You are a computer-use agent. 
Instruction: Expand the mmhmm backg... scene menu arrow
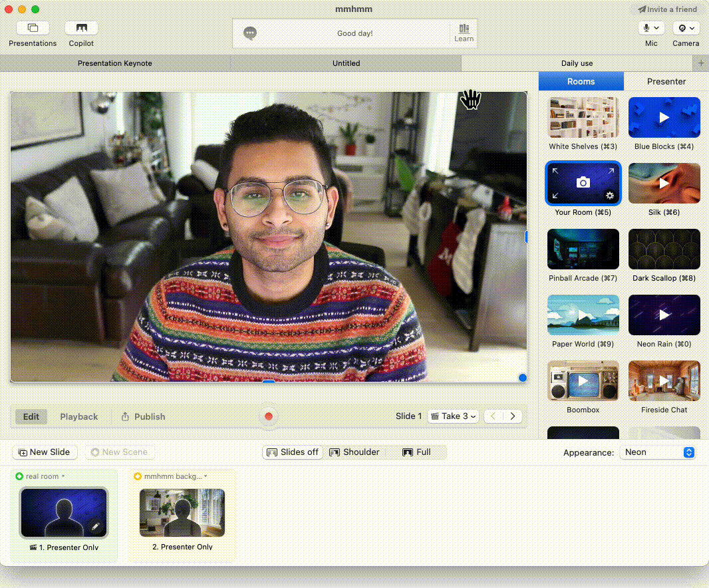coord(206,476)
